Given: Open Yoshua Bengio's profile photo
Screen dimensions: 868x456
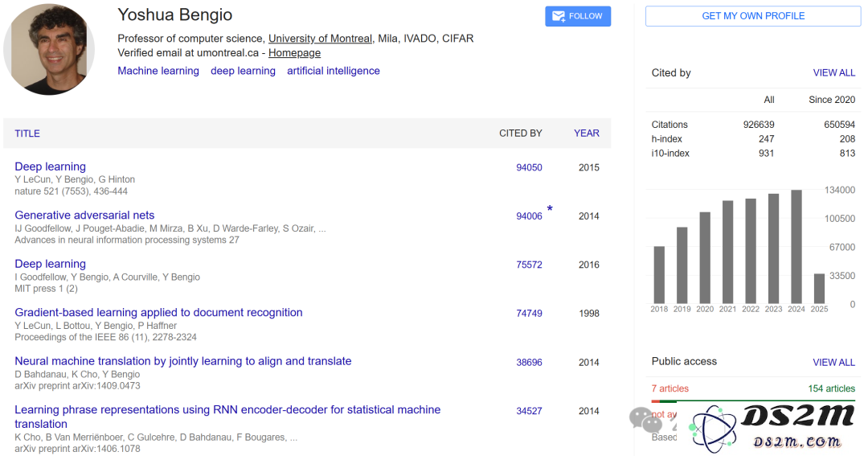Looking at the screenshot, I should (49, 49).
